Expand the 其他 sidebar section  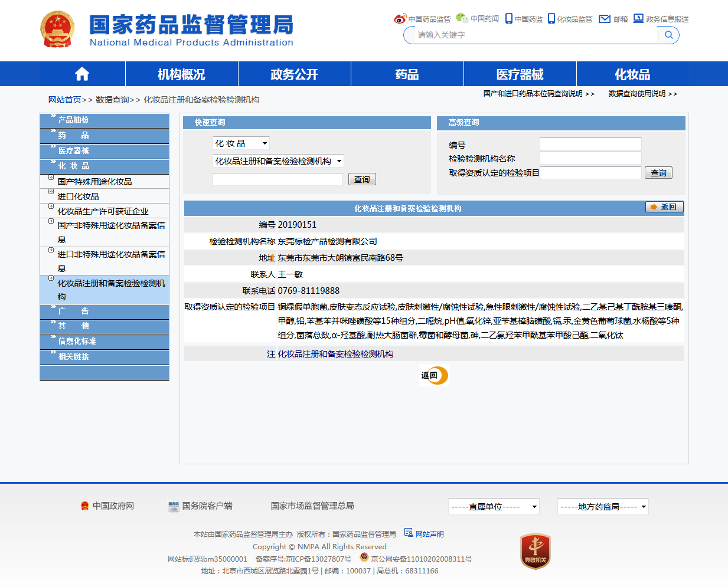tap(105, 326)
